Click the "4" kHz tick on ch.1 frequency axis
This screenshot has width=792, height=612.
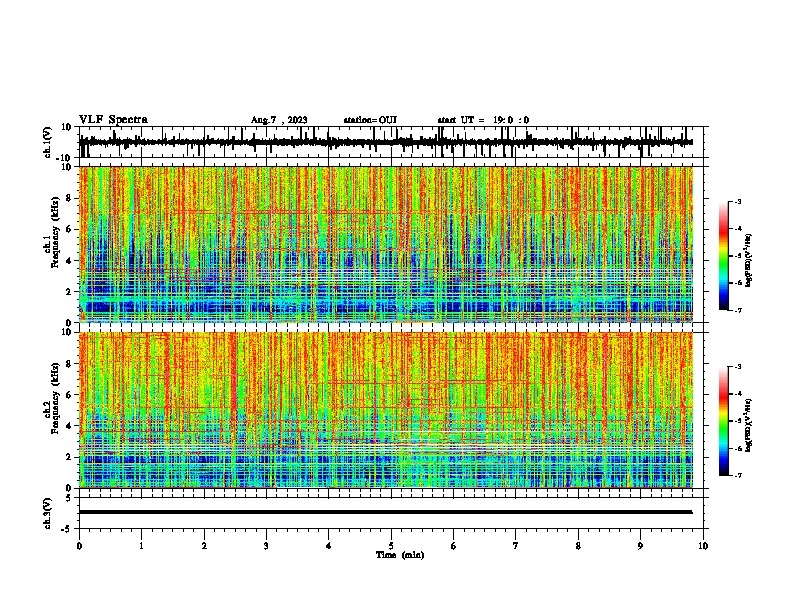69,261
